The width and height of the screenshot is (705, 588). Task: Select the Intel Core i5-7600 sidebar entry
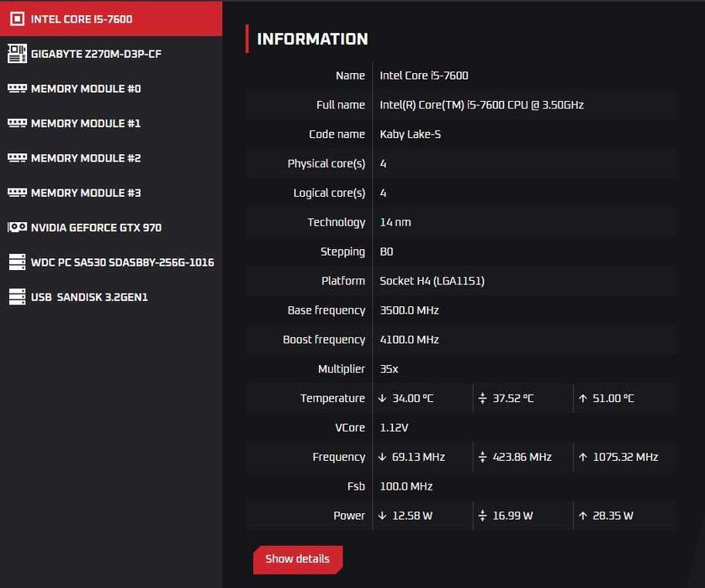coord(82,19)
